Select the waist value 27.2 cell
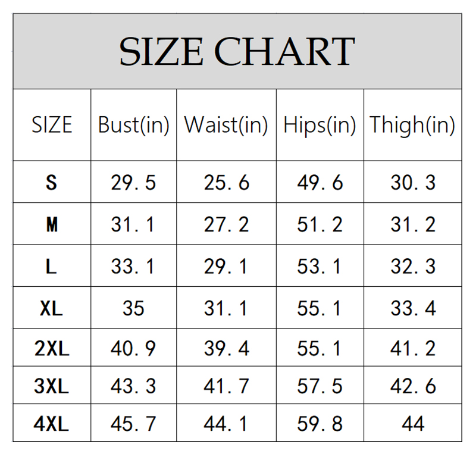Viewport: 476px width, 460px height. 226,224
